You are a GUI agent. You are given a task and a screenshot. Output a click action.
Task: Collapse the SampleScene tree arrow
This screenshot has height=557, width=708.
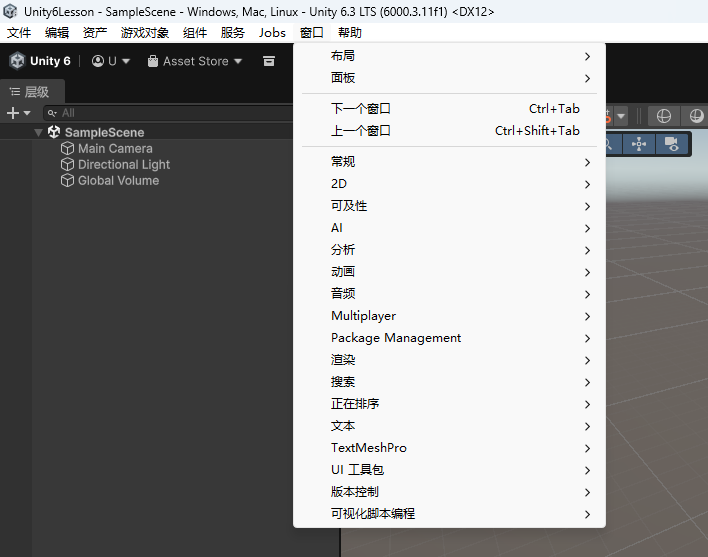tap(38, 133)
